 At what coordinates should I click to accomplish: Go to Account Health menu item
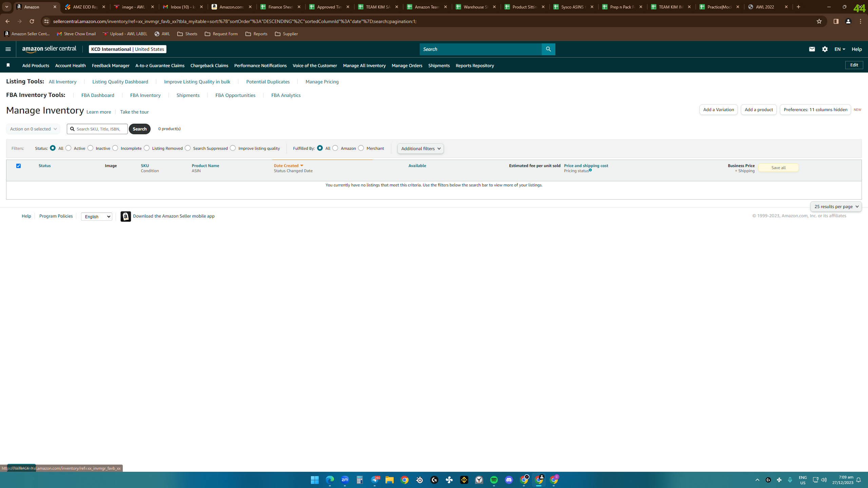71,65
